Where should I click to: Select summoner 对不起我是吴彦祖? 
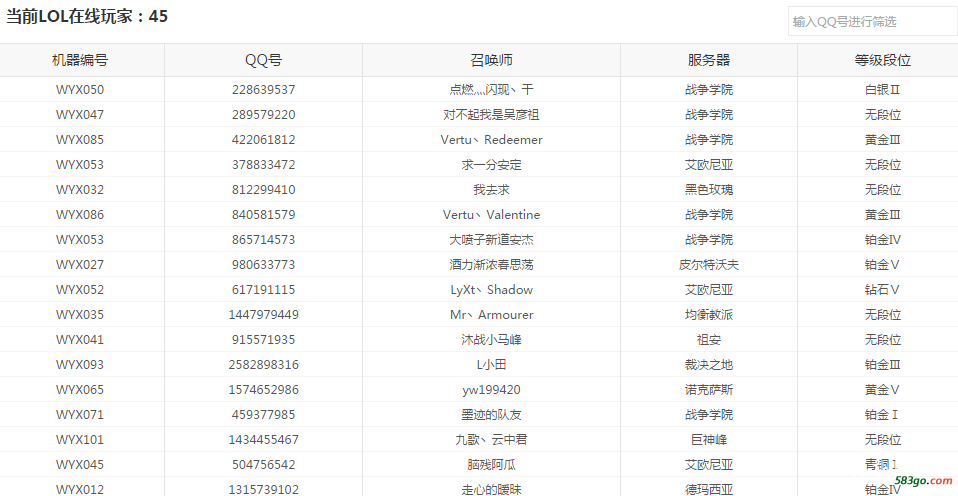tap(491, 115)
